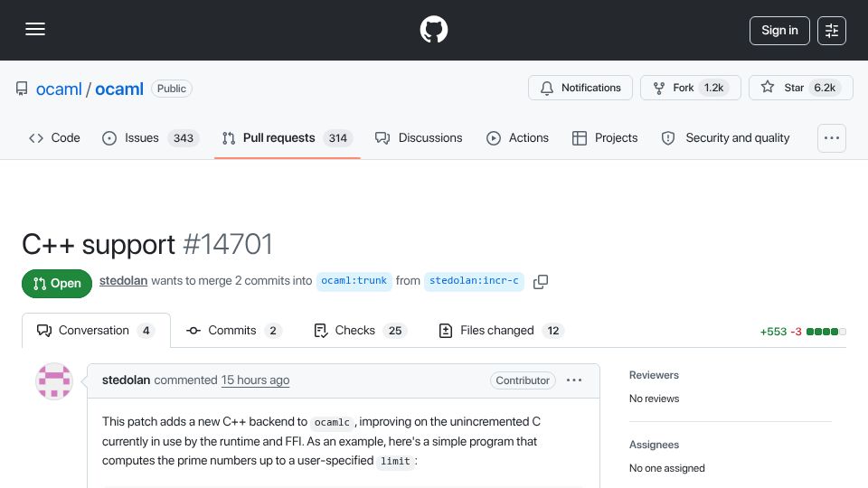This screenshot has width=868, height=488.
Task: Go to GitHub homepage via Octocat logo
Action: [x=433, y=29]
